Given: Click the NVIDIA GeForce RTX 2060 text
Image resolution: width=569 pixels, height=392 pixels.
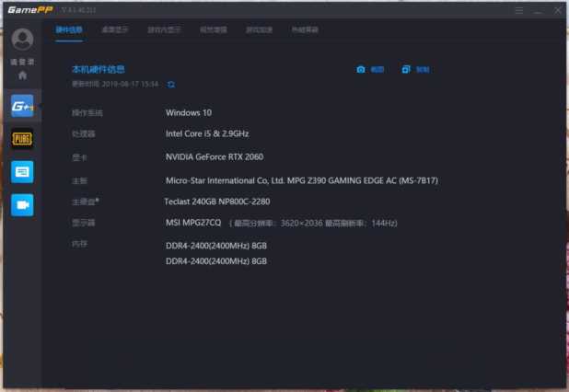Looking at the screenshot, I should pos(214,156).
